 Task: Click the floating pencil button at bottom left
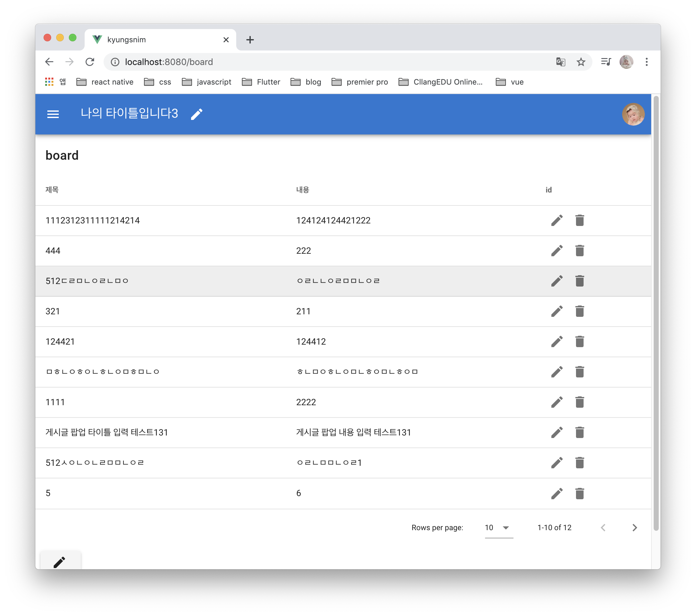click(x=60, y=561)
